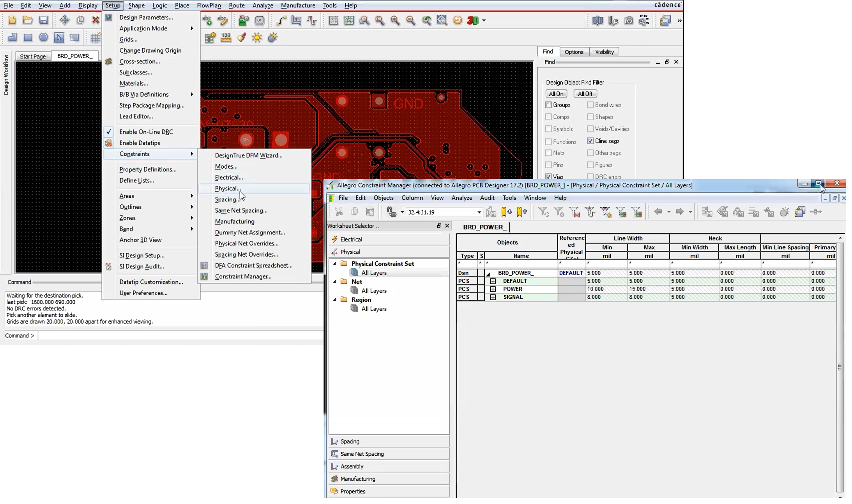Open the 3D viewer icon
This screenshot has height=504, width=852.
473,20
